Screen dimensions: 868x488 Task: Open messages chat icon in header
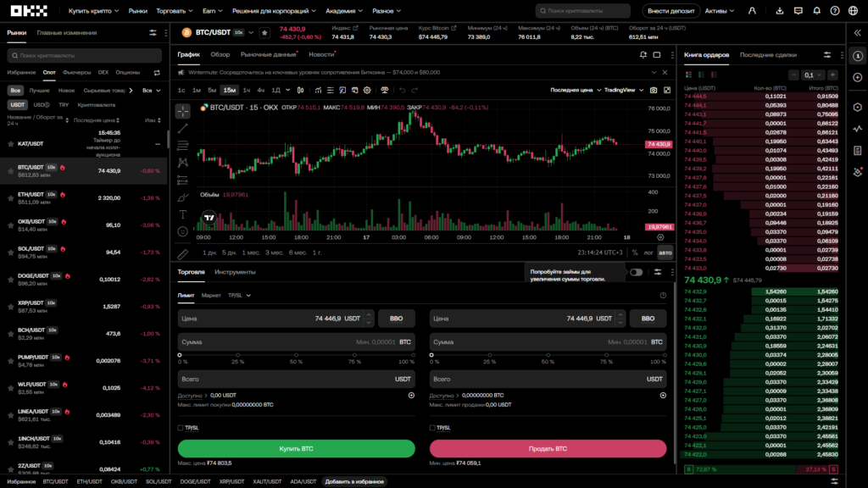(798, 10)
